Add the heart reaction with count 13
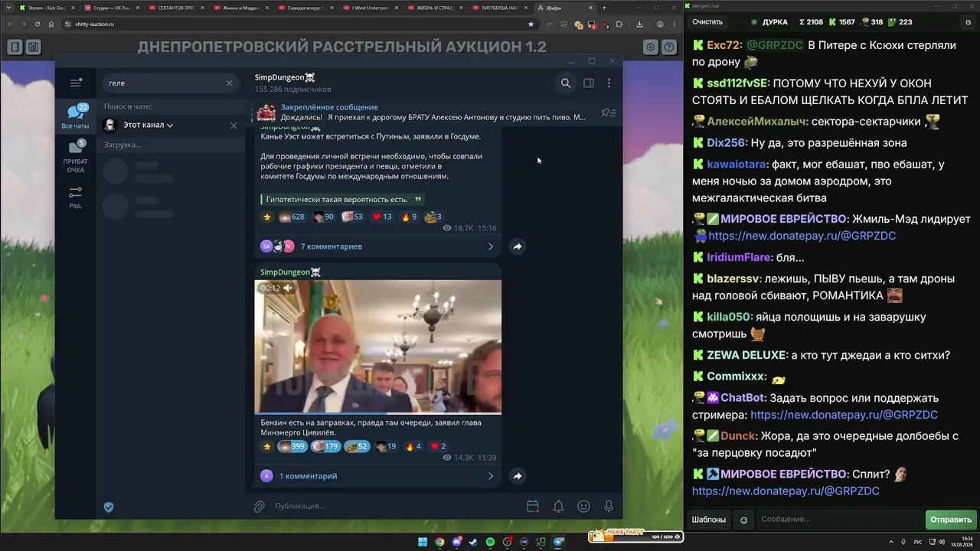 point(381,217)
